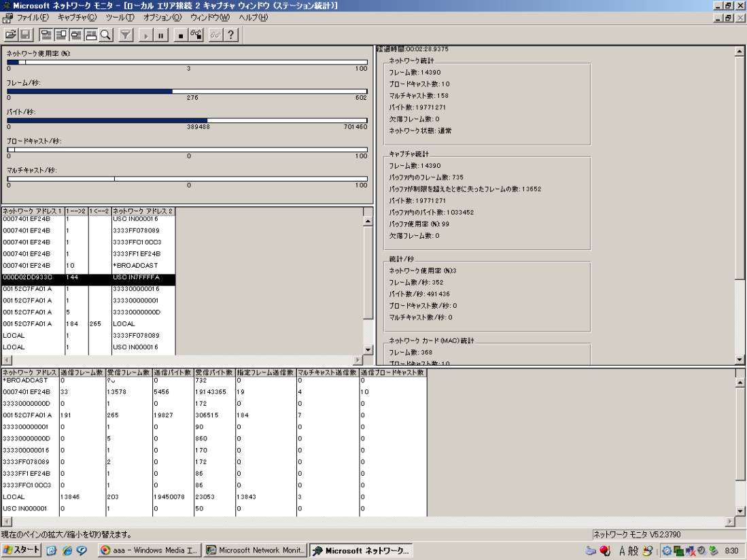Select the LOCAL row in station statistics table
747x560 pixels.
pos(214,497)
